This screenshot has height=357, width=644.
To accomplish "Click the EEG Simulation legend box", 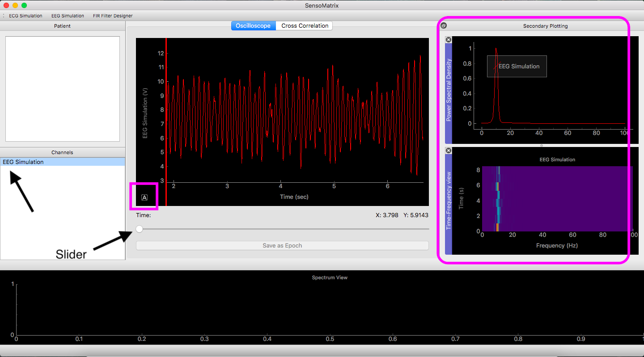I will tap(517, 66).
